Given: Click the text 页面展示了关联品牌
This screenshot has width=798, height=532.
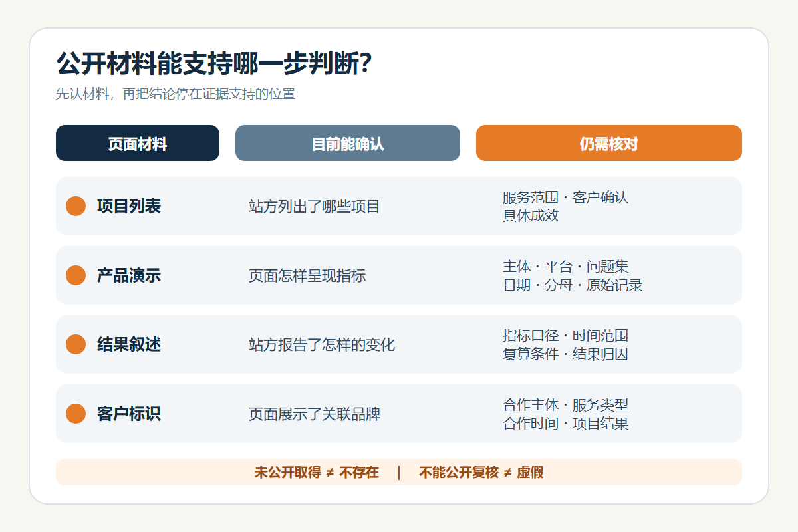Looking at the screenshot, I should click(x=315, y=414).
